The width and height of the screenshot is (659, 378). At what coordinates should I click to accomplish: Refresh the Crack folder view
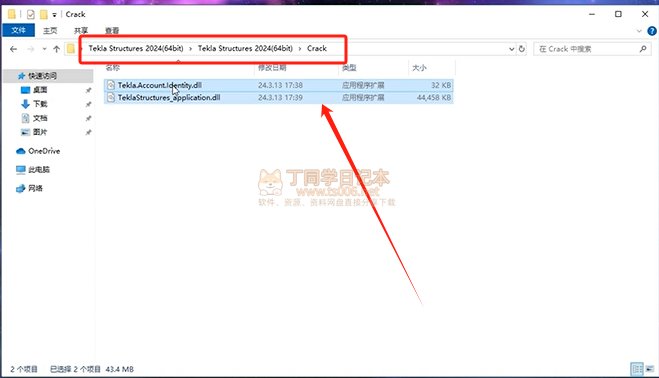pos(522,49)
